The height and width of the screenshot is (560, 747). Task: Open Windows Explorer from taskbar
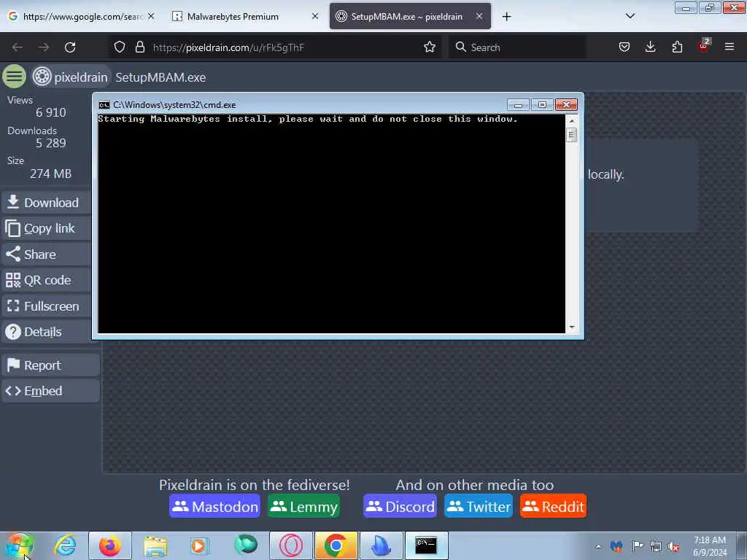(155, 545)
